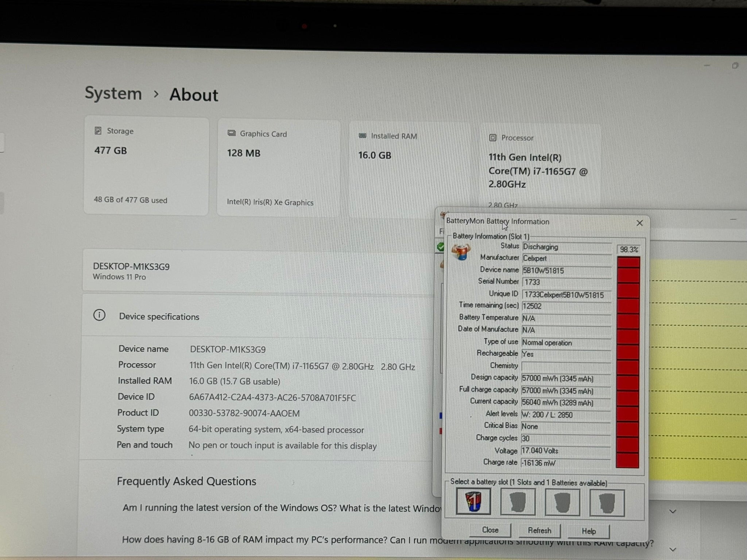
Task: Select the second empty battery slot
Action: click(x=518, y=502)
